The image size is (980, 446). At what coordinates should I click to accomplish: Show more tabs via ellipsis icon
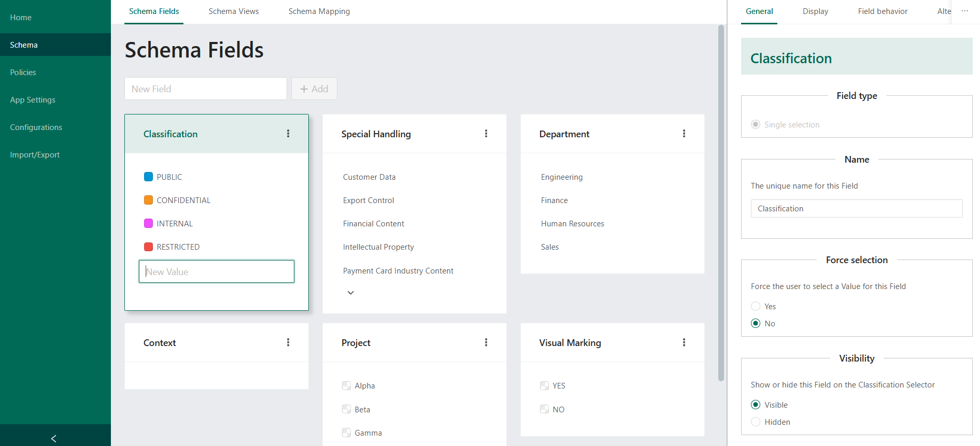coord(964,11)
